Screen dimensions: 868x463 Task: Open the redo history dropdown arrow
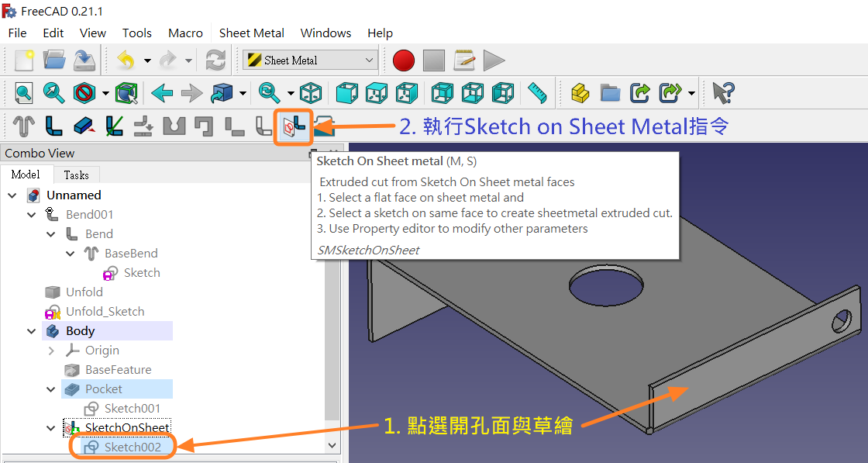coord(189,60)
